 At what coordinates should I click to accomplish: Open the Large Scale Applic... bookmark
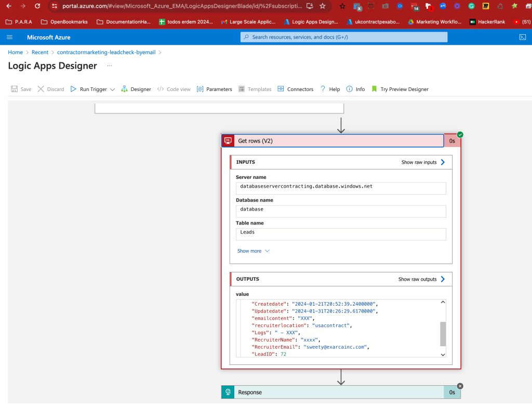pos(248,22)
